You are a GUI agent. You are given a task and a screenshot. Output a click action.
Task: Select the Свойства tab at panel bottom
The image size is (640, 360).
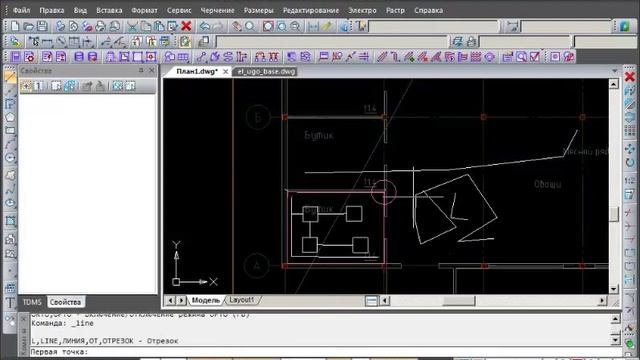coord(65,302)
